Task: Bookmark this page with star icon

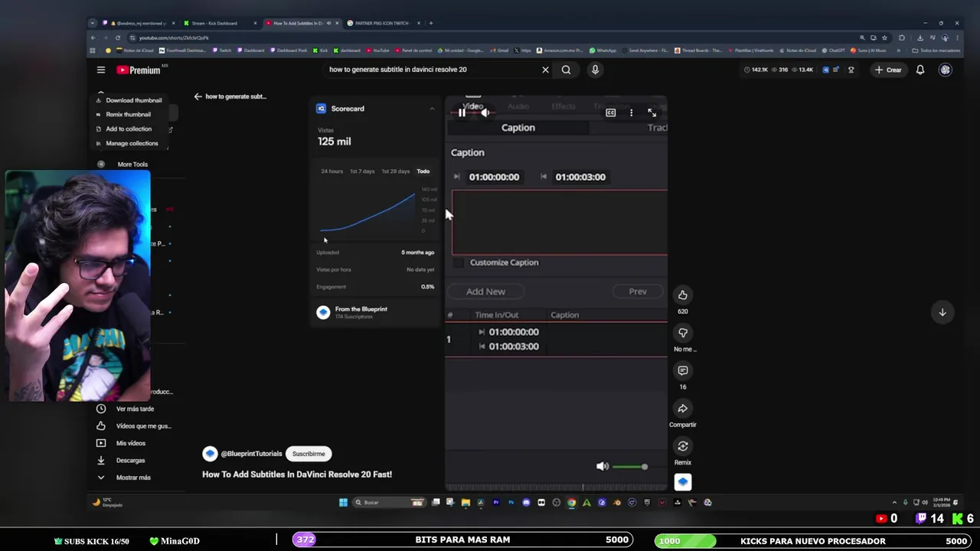Action: (x=884, y=37)
